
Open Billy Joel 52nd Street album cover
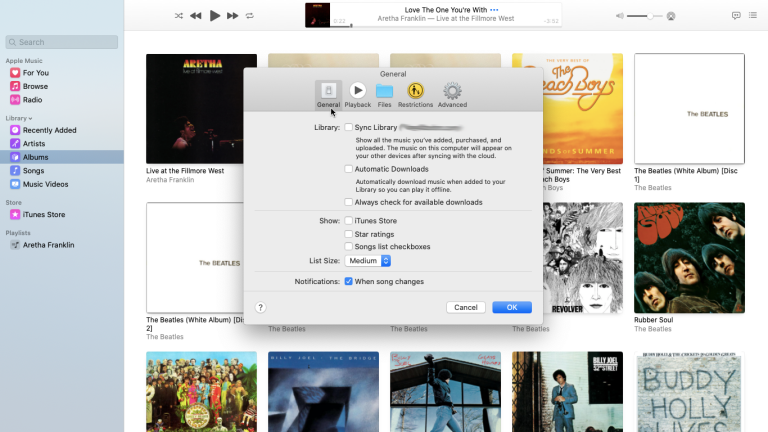[567, 392]
